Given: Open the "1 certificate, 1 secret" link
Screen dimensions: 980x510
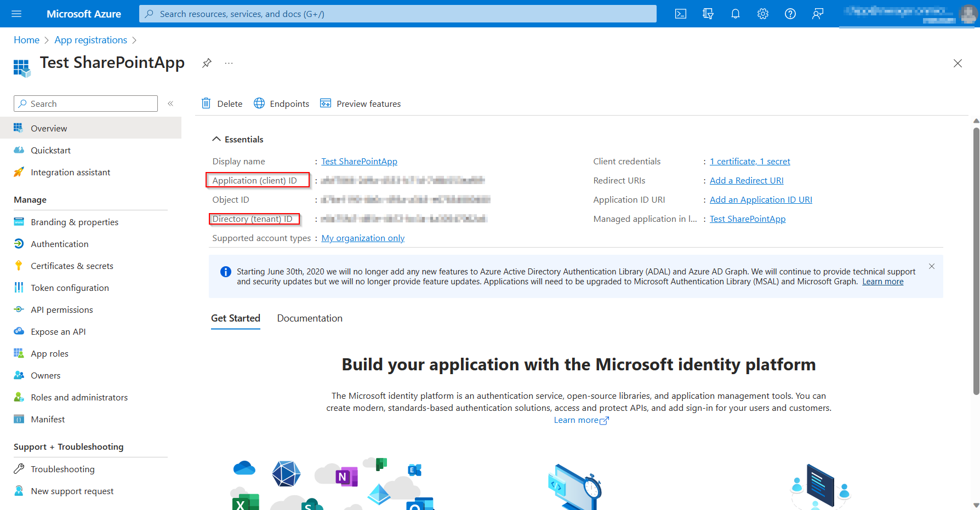Looking at the screenshot, I should click(750, 161).
